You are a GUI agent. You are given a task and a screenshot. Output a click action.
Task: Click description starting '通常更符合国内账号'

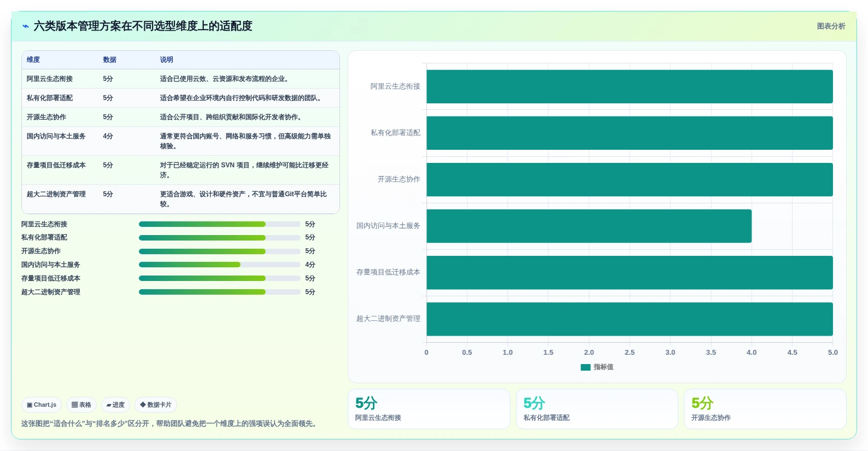pos(245,141)
